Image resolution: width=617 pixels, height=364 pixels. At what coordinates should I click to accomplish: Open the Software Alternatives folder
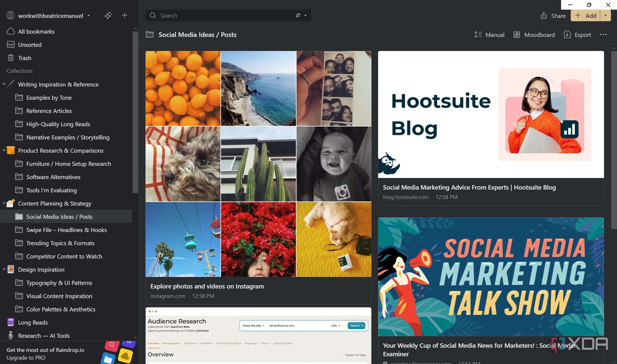click(66, 177)
